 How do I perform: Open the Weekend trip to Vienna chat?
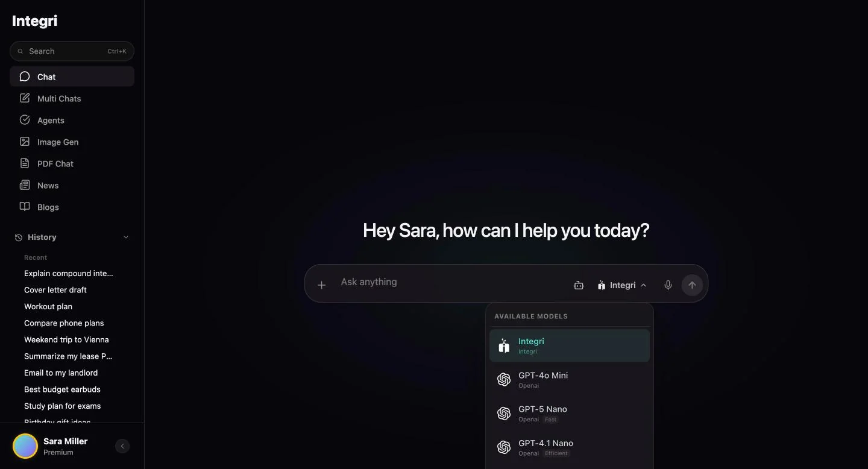(66, 339)
